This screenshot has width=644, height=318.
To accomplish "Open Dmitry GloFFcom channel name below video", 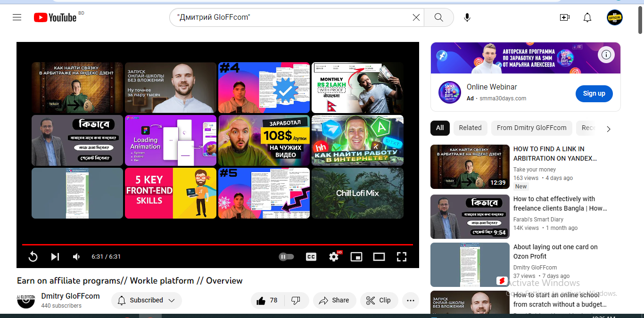I will (71, 296).
